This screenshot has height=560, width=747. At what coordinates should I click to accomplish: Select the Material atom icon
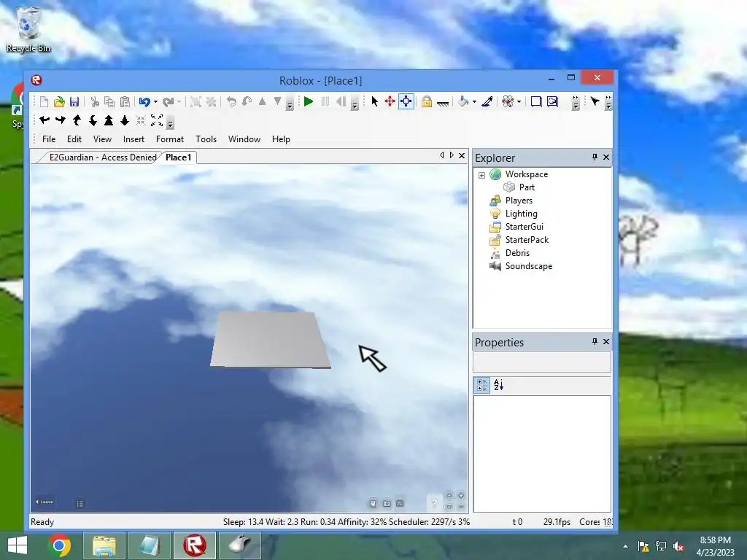pyautogui.click(x=508, y=101)
